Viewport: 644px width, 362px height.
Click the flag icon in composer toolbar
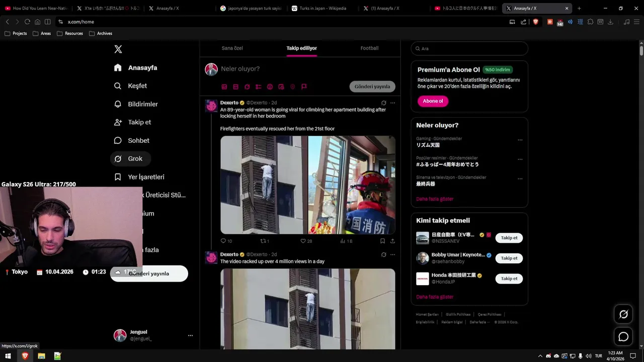pos(304,87)
